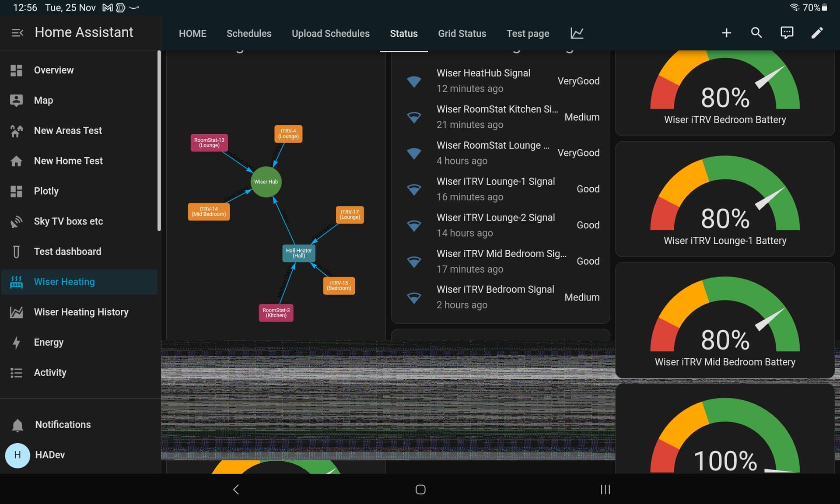
Task: Click the Wiser Hub node in graph
Action: [266, 182]
